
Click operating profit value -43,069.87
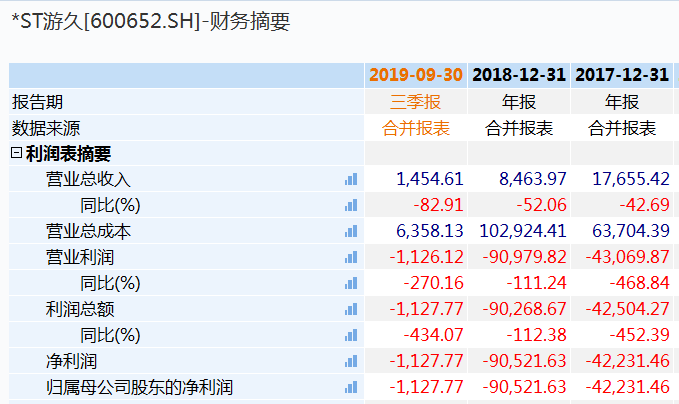tap(627, 257)
